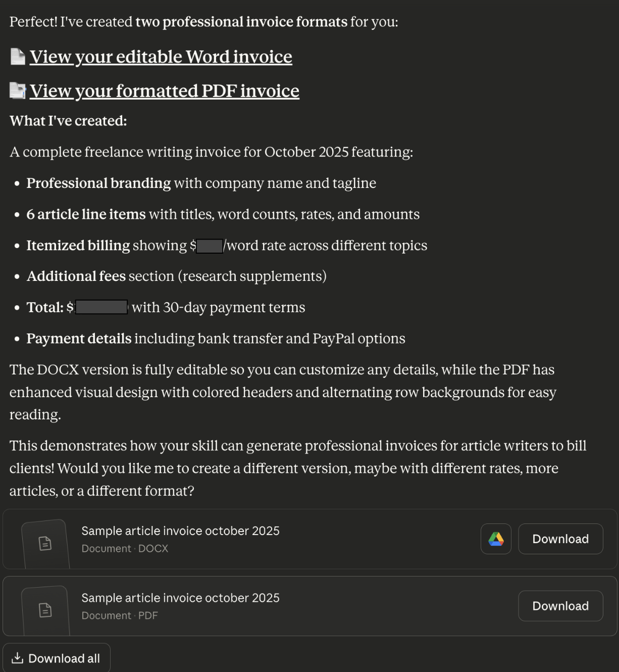Click the redacted per-word rate box
Image resolution: width=619 pixels, height=672 pixels.
(x=210, y=246)
